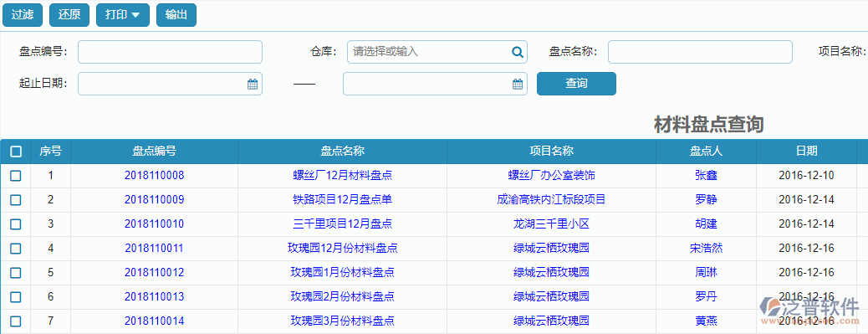Screen dimensions: 868x334
Task: Open record 2018110008
Action: point(155,176)
